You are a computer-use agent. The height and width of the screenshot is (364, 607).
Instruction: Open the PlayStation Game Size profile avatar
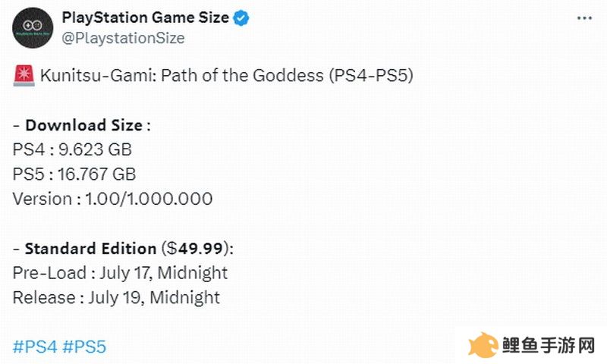(x=33, y=28)
